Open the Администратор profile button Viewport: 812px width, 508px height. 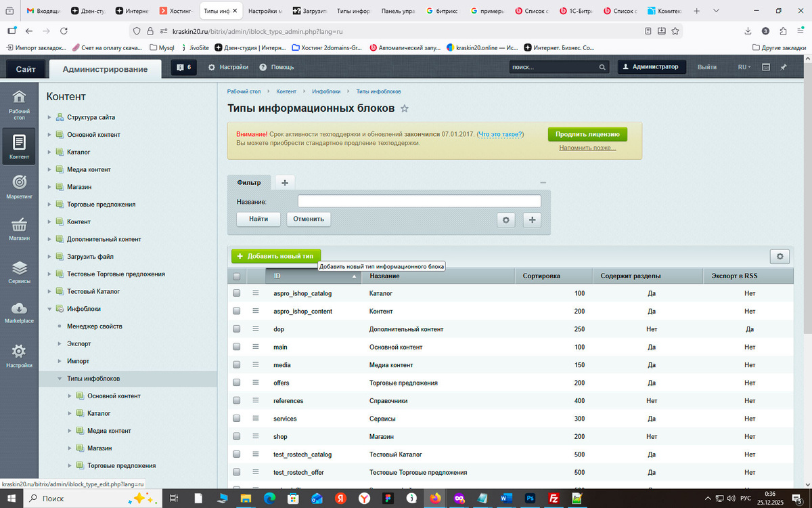[650, 67]
